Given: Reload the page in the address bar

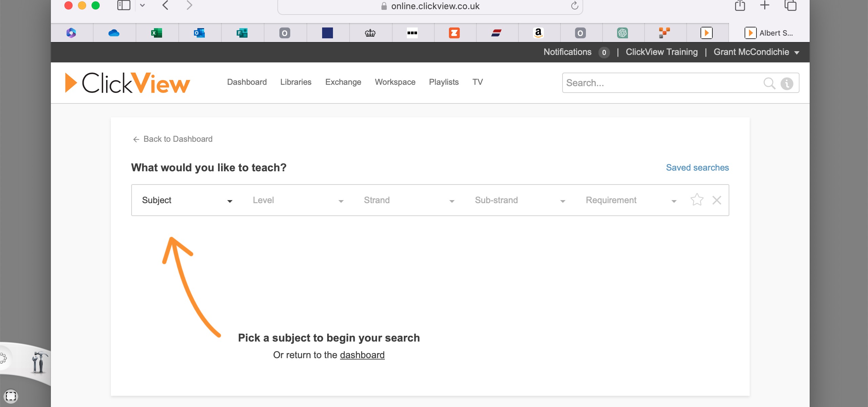Looking at the screenshot, I should 574,6.
